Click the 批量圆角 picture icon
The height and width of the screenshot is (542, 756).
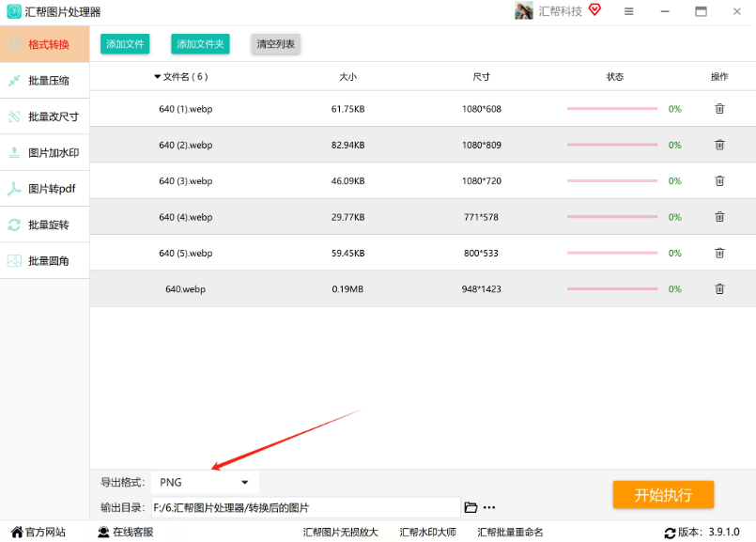pos(14,261)
